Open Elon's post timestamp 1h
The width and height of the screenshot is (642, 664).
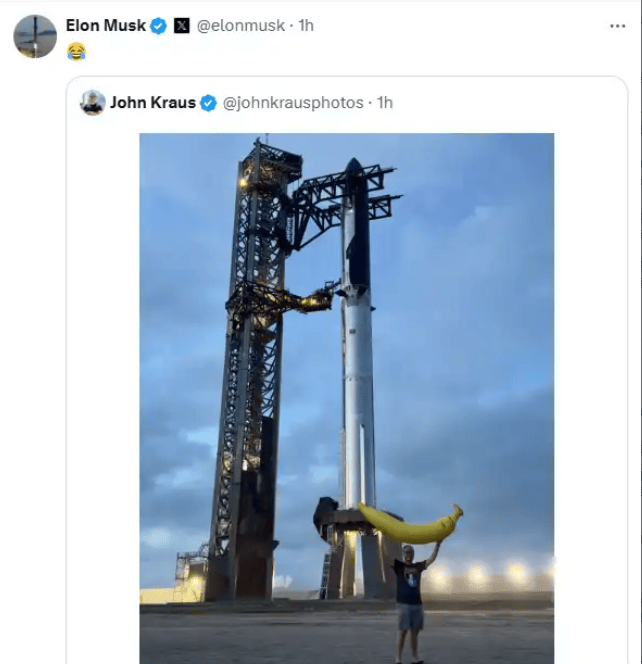306,26
